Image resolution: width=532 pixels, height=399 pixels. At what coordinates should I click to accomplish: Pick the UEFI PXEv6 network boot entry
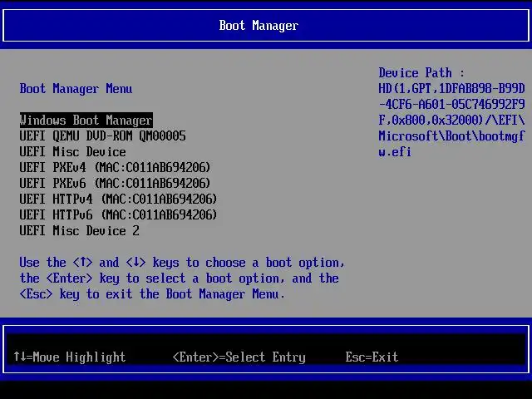tap(115, 184)
